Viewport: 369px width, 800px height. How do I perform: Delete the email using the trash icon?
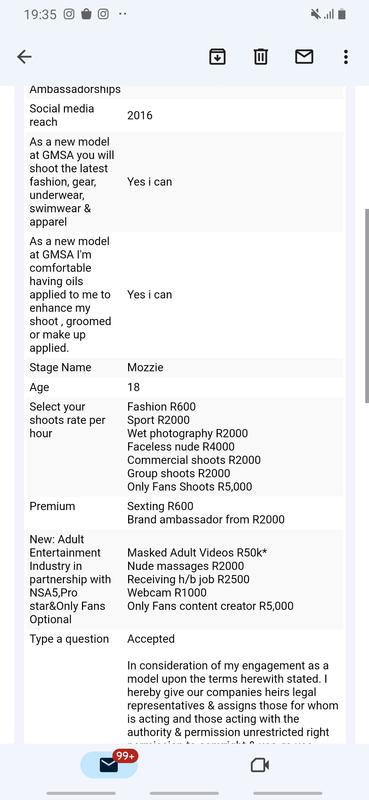pyautogui.click(x=261, y=57)
